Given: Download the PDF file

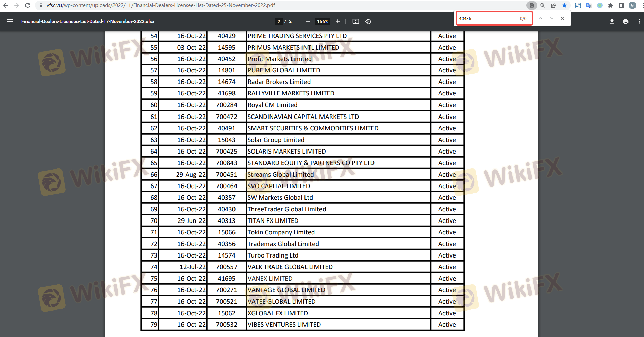Looking at the screenshot, I should [612, 21].
